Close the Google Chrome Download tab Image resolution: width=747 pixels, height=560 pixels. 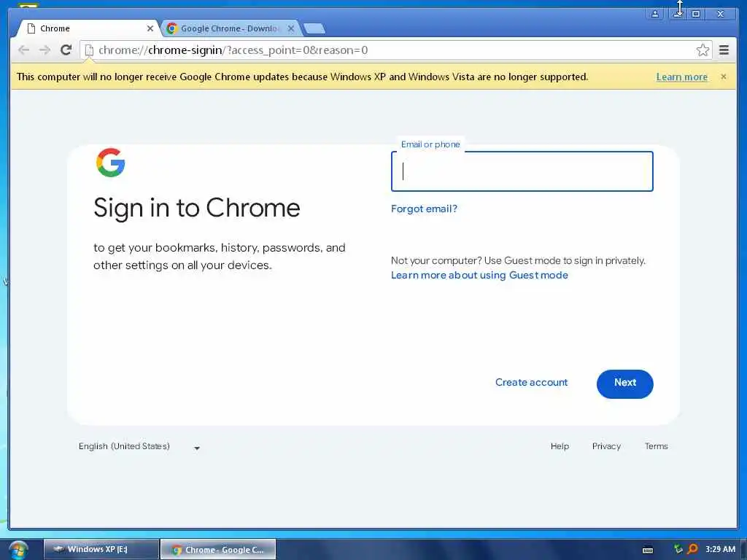pos(291,28)
